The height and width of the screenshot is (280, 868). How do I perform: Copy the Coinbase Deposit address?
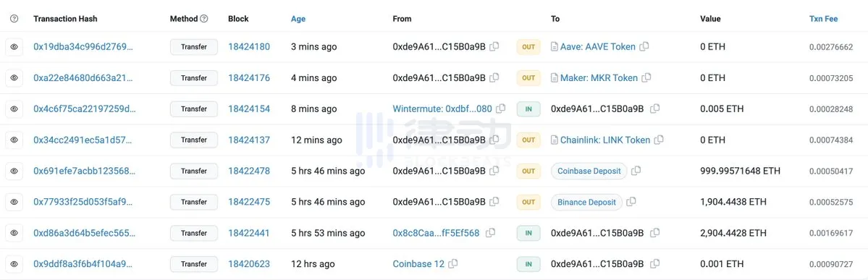coord(636,171)
